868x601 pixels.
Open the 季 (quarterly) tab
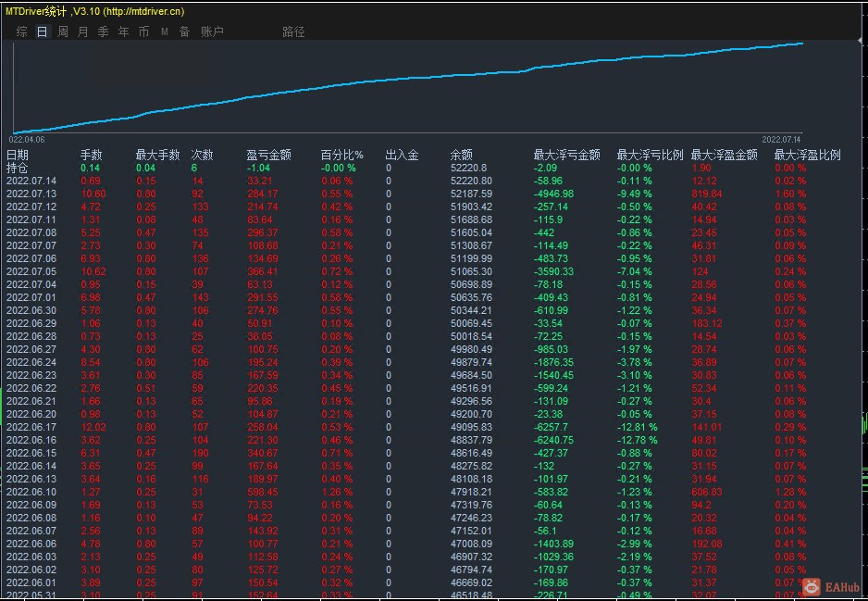click(103, 31)
